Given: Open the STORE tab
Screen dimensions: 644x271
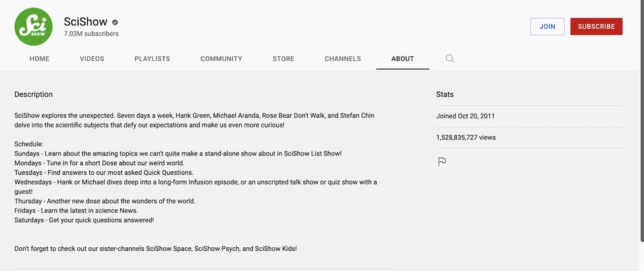Looking at the screenshot, I should pyautogui.click(x=283, y=59).
